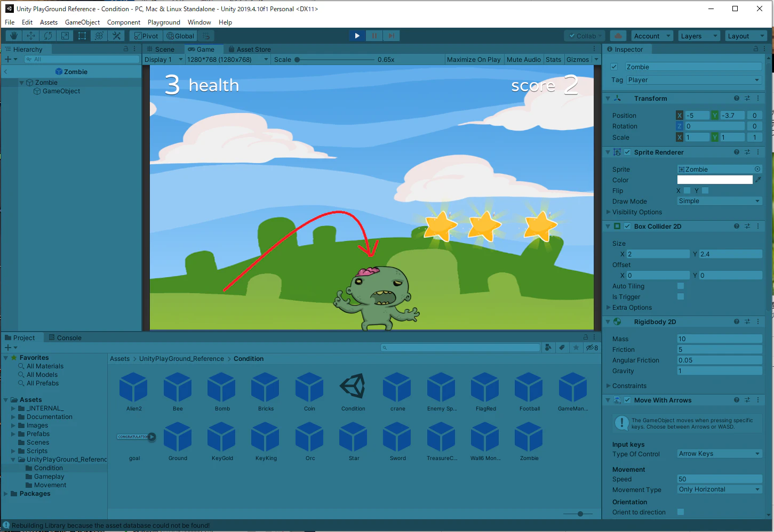Select the Move tool in toolbar
This screenshot has height=532, width=774.
tap(31, 36)
